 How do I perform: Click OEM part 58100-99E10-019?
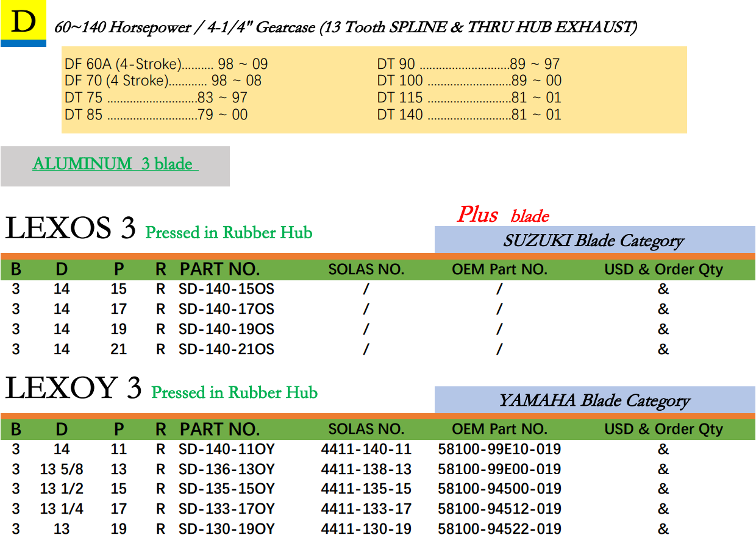pyautogui.click(x=499, y=449)
